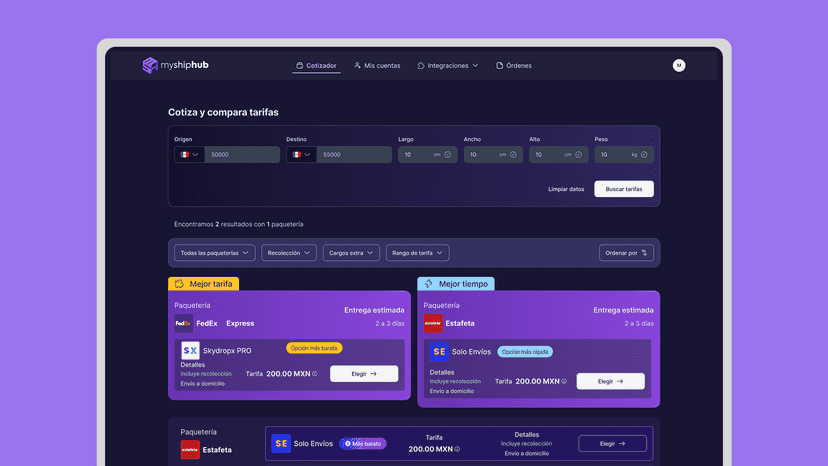Open the Cotizador tab
828x466 pixels.
tap(316, 66)
